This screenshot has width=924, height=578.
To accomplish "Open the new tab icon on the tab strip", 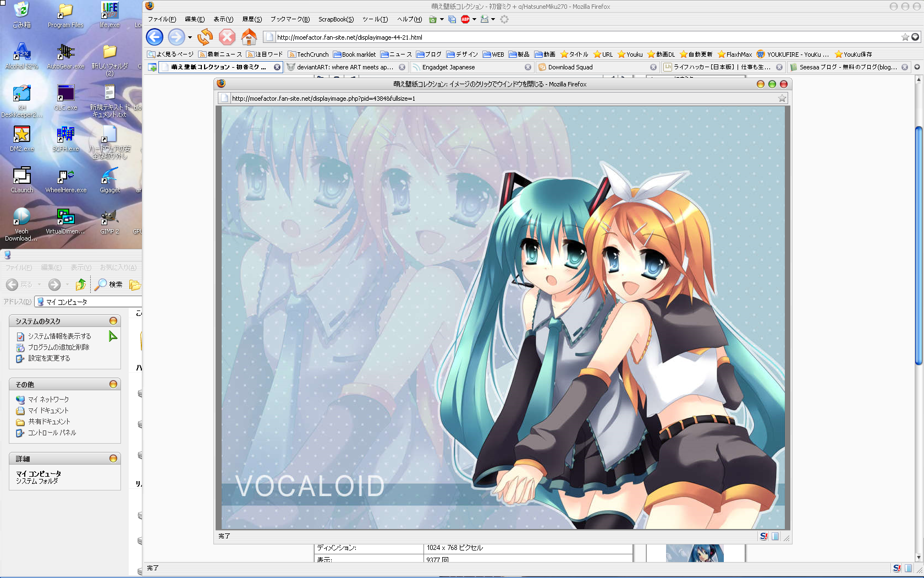I will (152, 67).
